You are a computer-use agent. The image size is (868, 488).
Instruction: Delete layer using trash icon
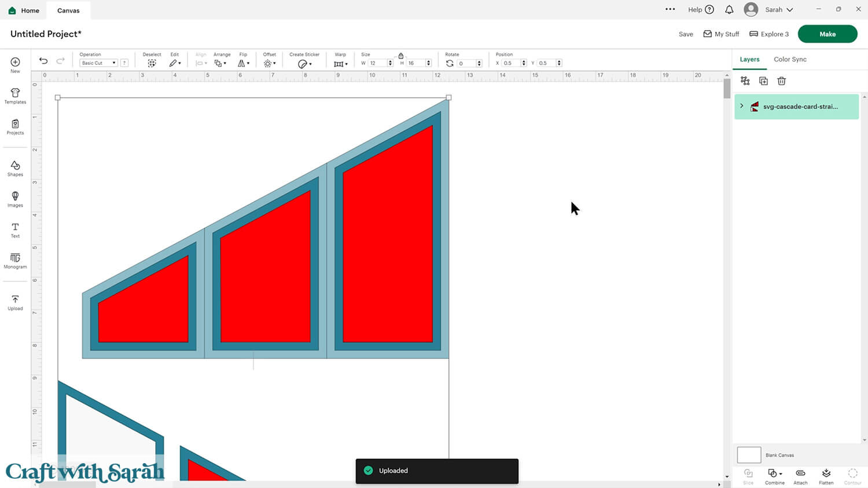point(781,81)
